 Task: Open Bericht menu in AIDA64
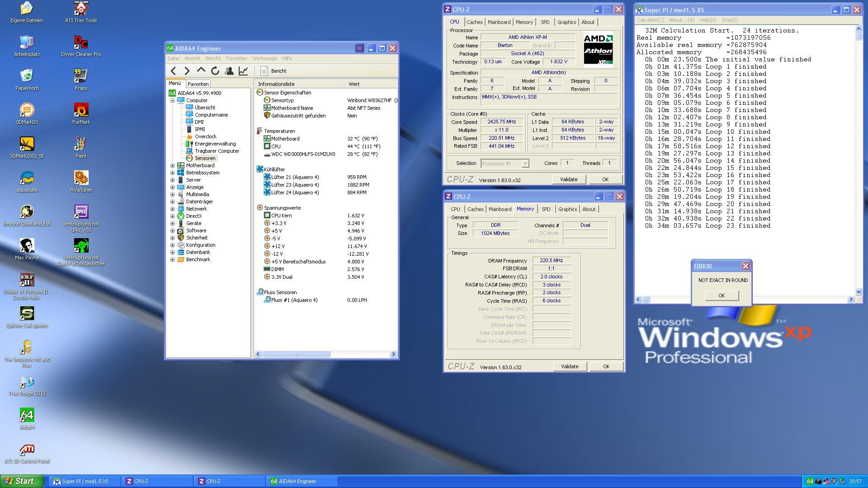[213, 58]
